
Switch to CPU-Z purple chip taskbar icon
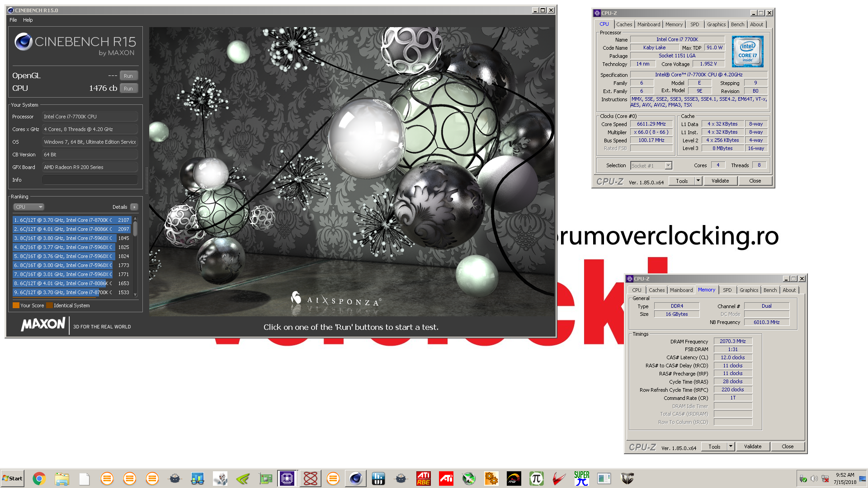click(287, 479)
